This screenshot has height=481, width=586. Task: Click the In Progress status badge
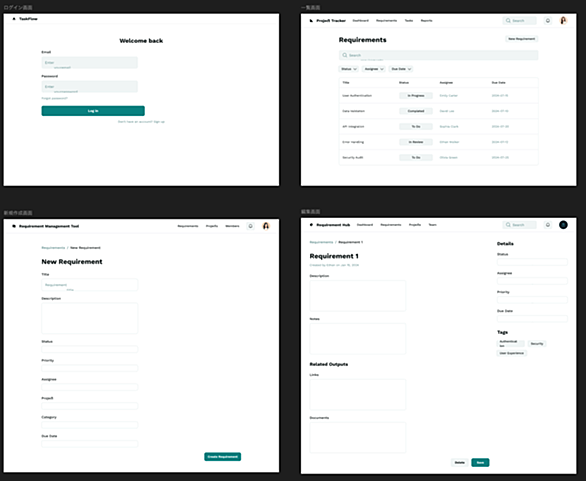tap(416, 96)
